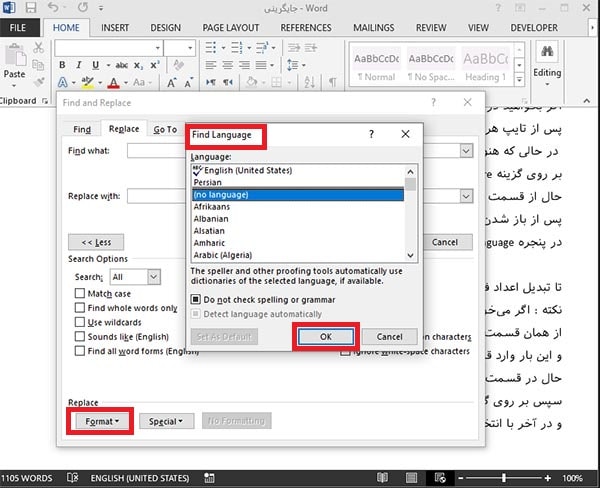Center align text in ribbon

pos(228,65)
